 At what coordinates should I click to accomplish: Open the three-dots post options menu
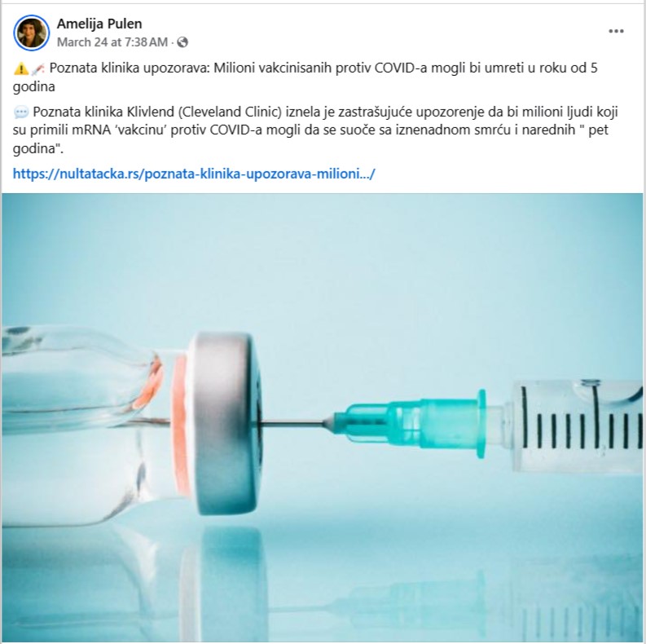click(x=616, y=31)
